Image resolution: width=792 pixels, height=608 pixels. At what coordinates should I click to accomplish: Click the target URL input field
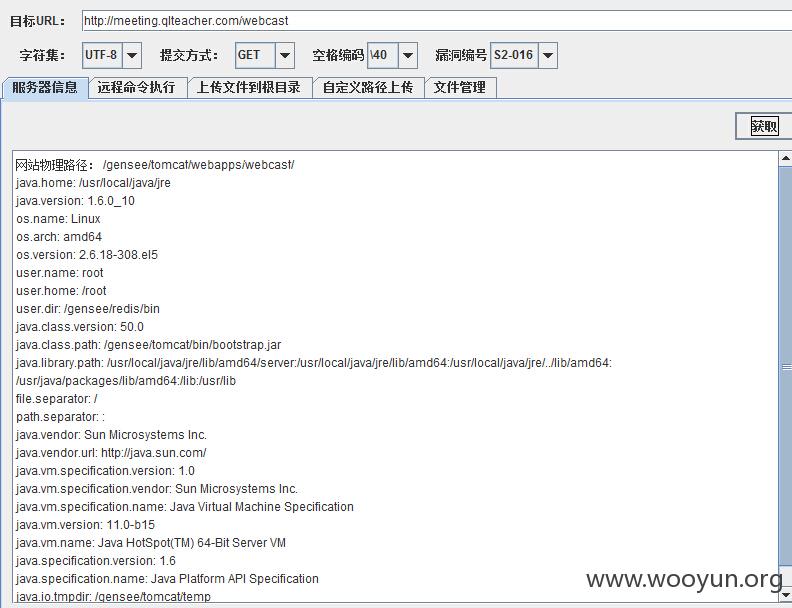click(x=437, y=21)
